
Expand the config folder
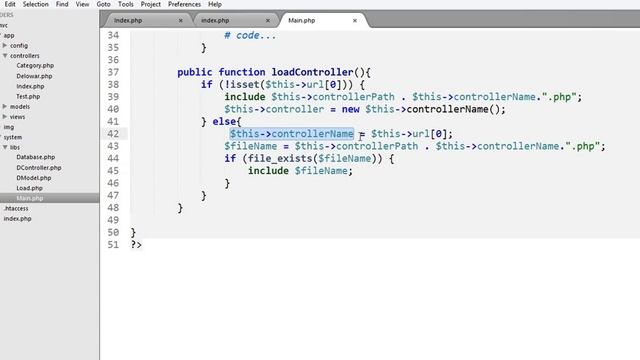click(5, 45)
